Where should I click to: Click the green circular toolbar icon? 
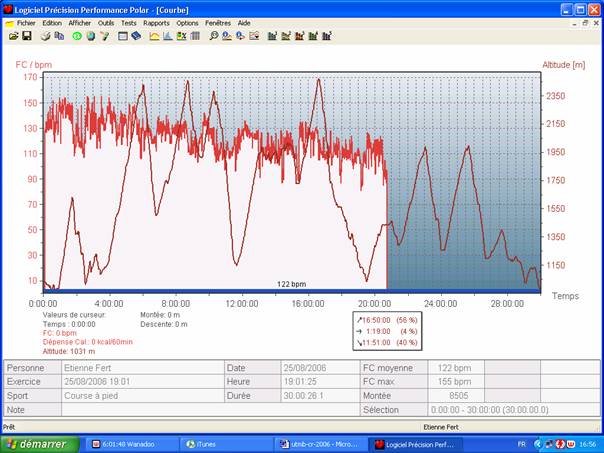pyautogui.click(x=76, y=36)
